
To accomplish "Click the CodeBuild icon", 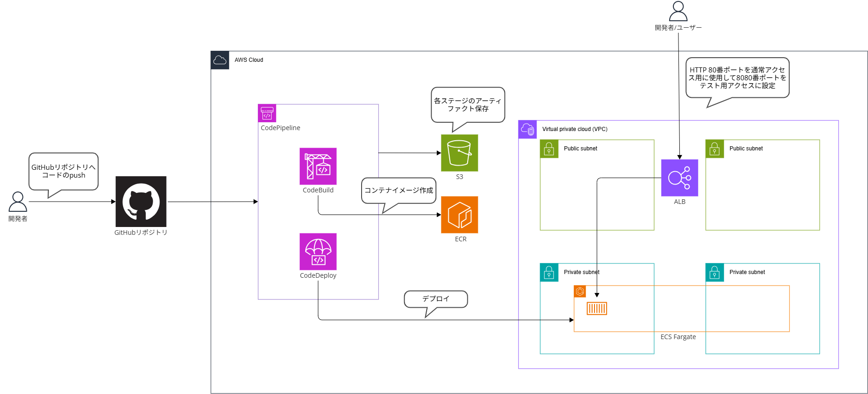I will [318, 166].
